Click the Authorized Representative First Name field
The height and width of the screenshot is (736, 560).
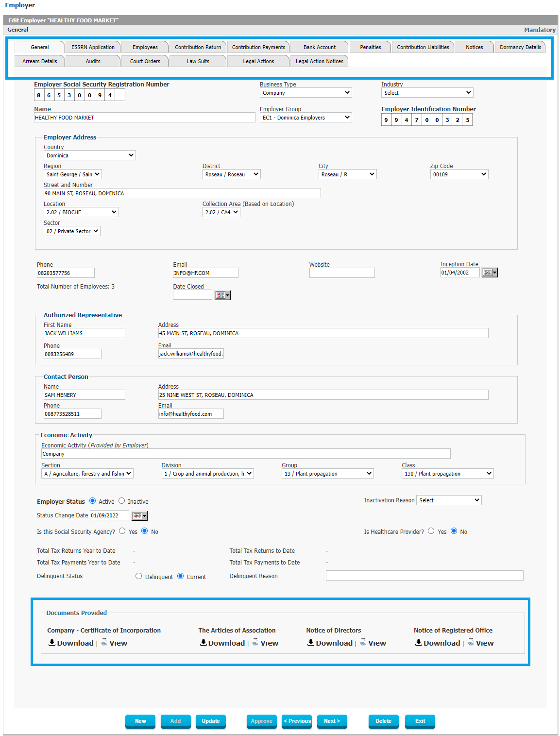click(85, 333)
